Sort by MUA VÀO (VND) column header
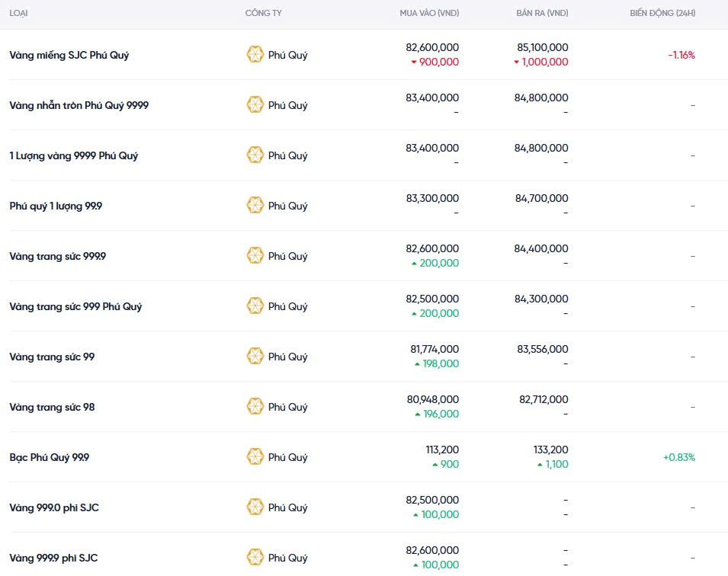The height and width of the screenshot is (576, 728). [429, 14]
